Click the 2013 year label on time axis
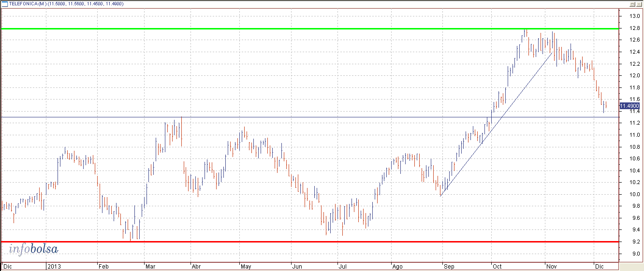The width and height of the screenshot is (644, 271). pos(53,266)
